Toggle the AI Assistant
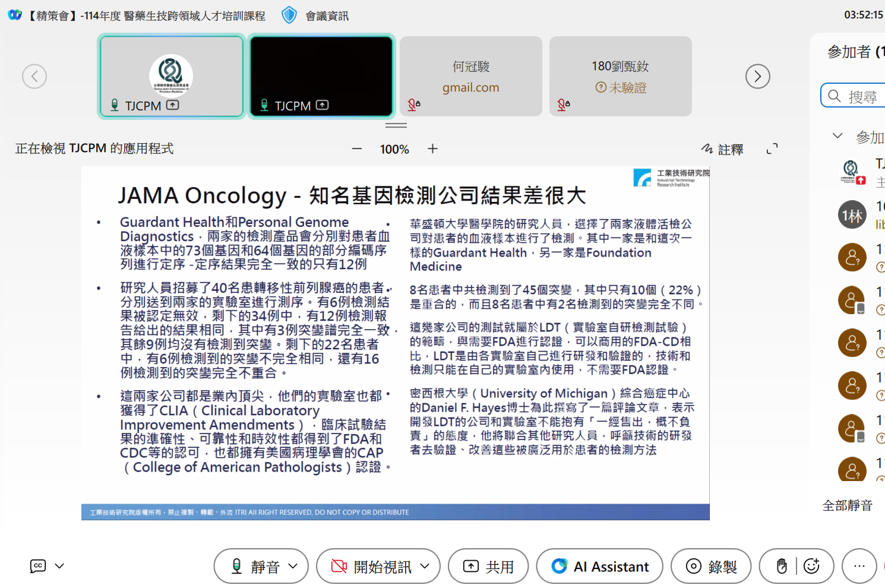Image resolution: width=885 pixels, height=588 pixels. 600,566
